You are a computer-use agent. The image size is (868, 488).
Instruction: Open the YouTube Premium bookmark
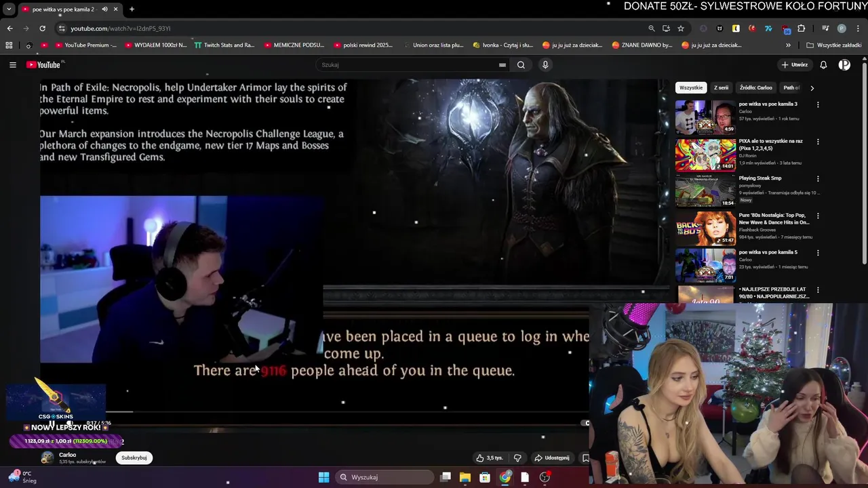pyautogui.click(x=85, y=45)
